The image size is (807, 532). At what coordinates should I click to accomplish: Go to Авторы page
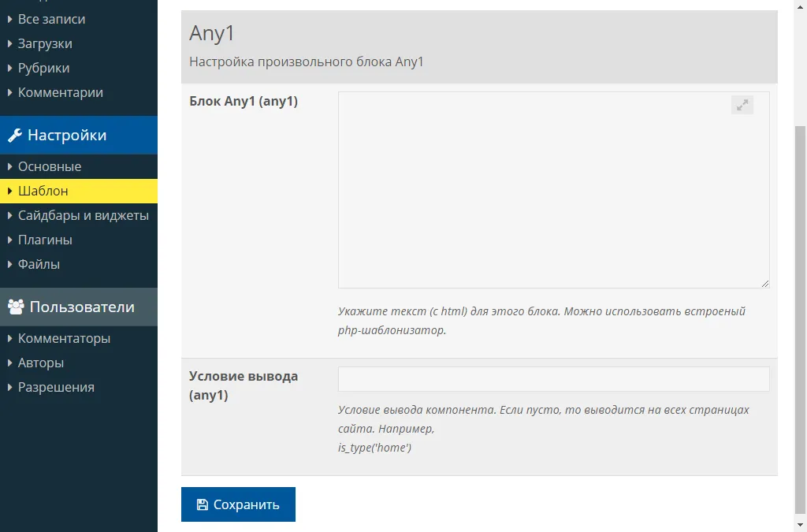41,363
